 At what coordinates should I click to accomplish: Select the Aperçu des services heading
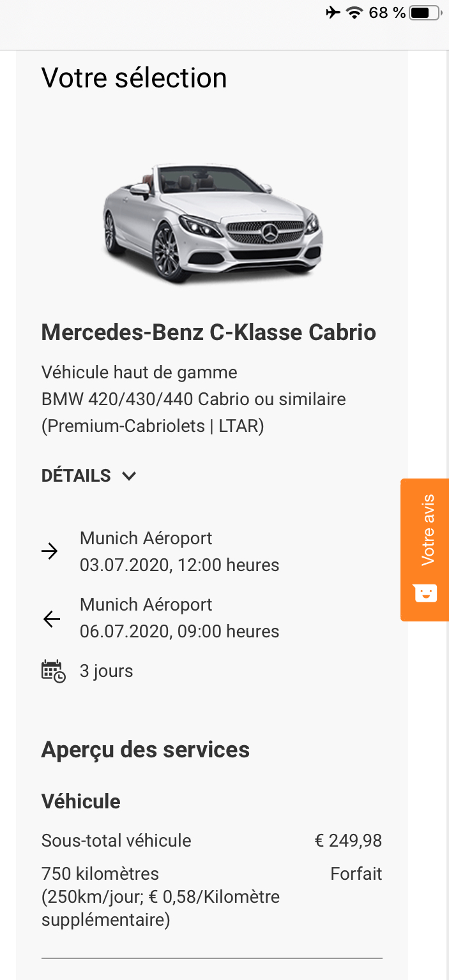146,750
